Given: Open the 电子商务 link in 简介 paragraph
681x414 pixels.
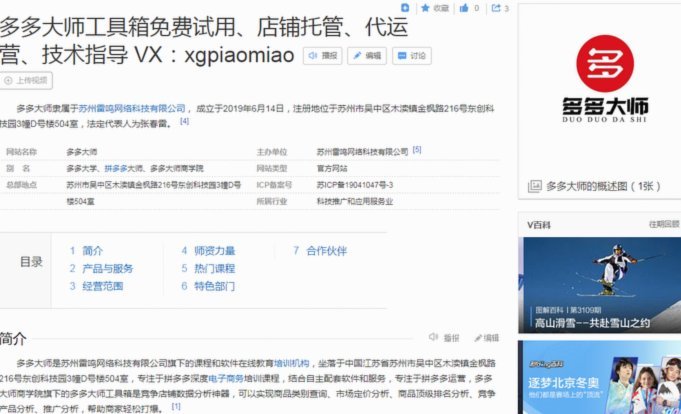Looking at the screenshot, I should point(226,378).
